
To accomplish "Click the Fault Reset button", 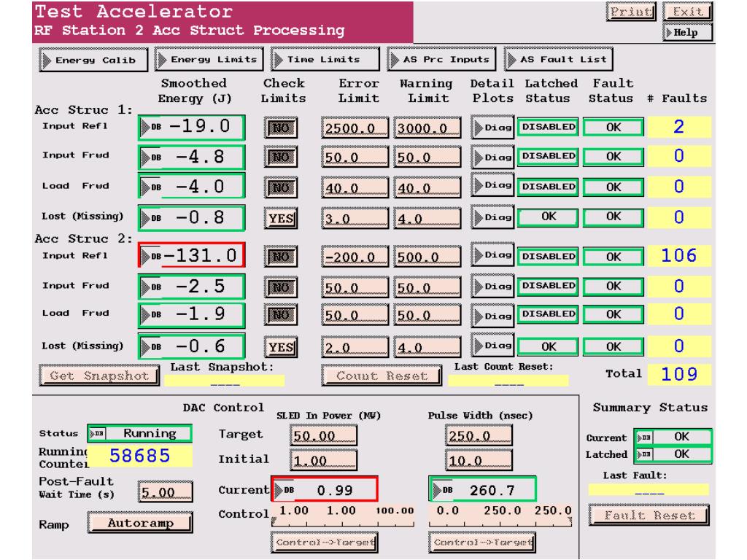I will [649, 516].
